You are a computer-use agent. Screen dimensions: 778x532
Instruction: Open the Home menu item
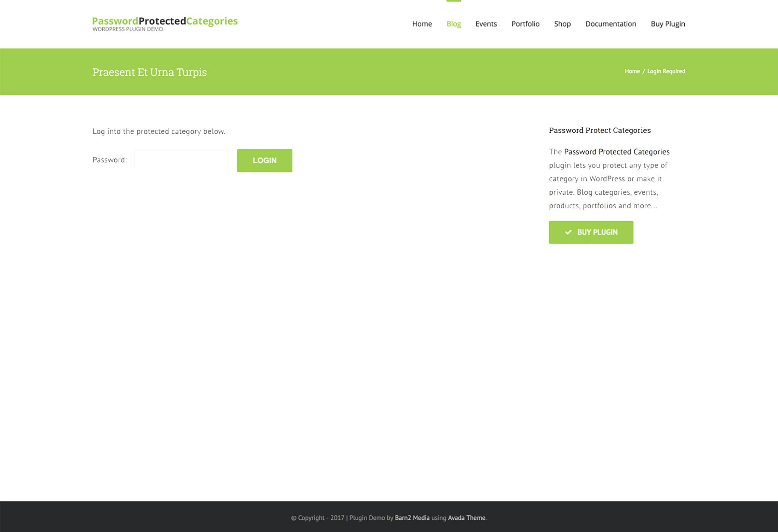click(x=422, y=24)
